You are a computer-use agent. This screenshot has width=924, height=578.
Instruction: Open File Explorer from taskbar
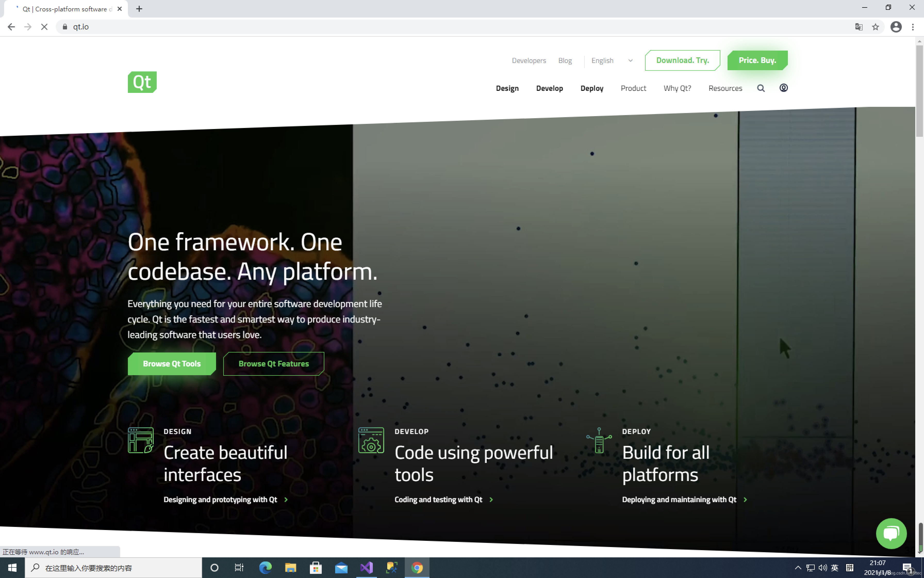(291, 568)
